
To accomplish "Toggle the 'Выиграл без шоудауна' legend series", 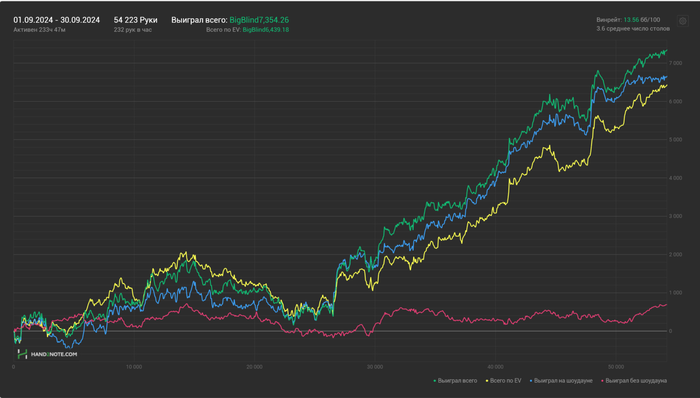I will click(x=633, y=381).
